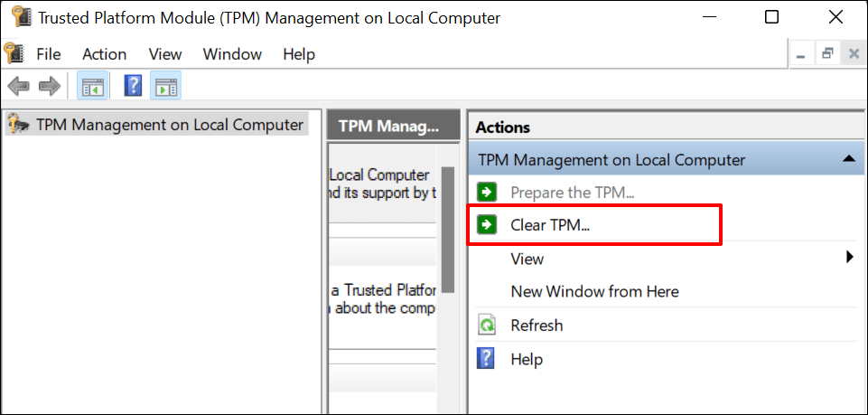Open the File menu
The height and width of the screenshot is (415, 868).
(x=49, y=54)
